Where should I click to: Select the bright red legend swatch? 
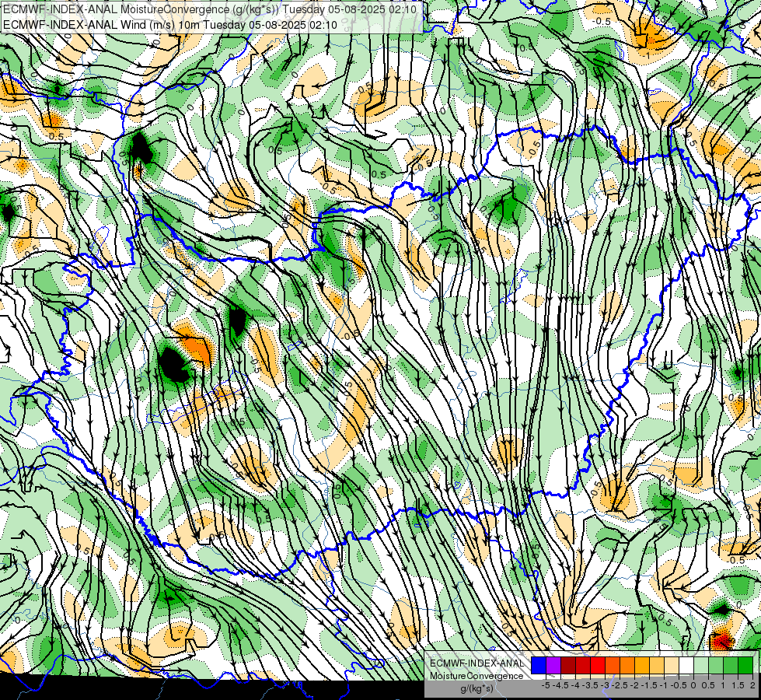click(598, 665)
